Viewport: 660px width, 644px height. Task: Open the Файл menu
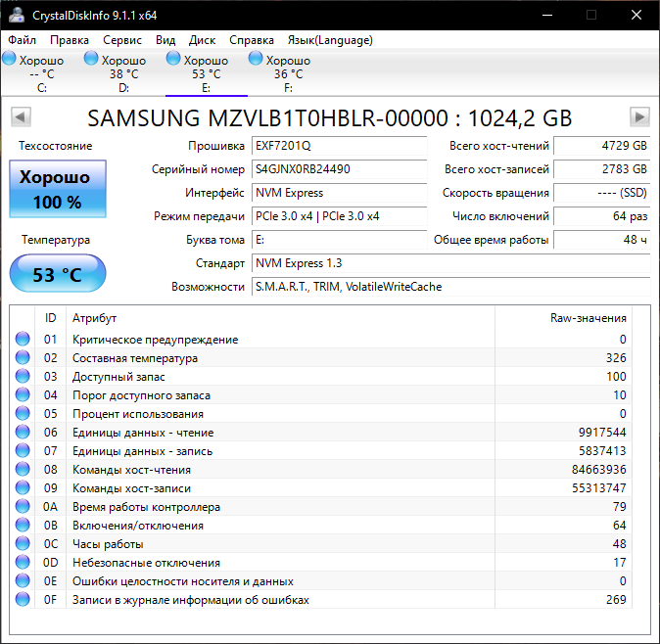pos(22,40)
